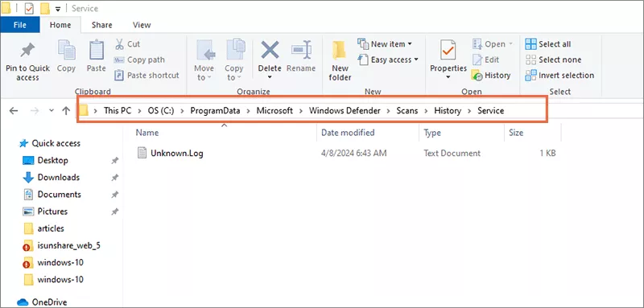Click Scans breadcrumb segment
644x308 pixels.
(407, 111)
